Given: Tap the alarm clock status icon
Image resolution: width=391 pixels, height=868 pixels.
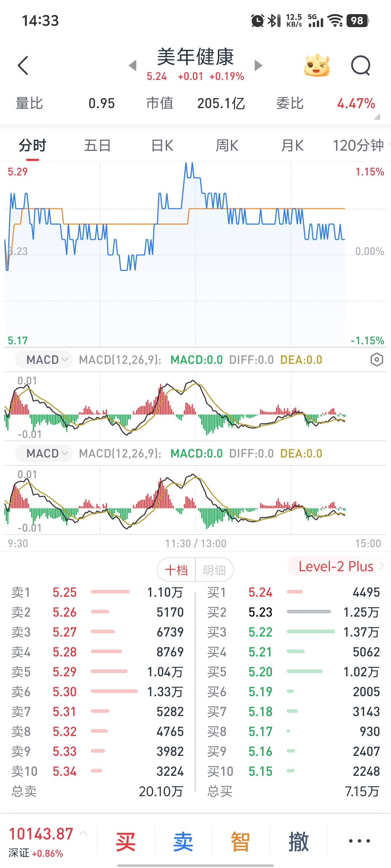Looking at the screenshot, I should pyautogui.click(x=257, y=21).
